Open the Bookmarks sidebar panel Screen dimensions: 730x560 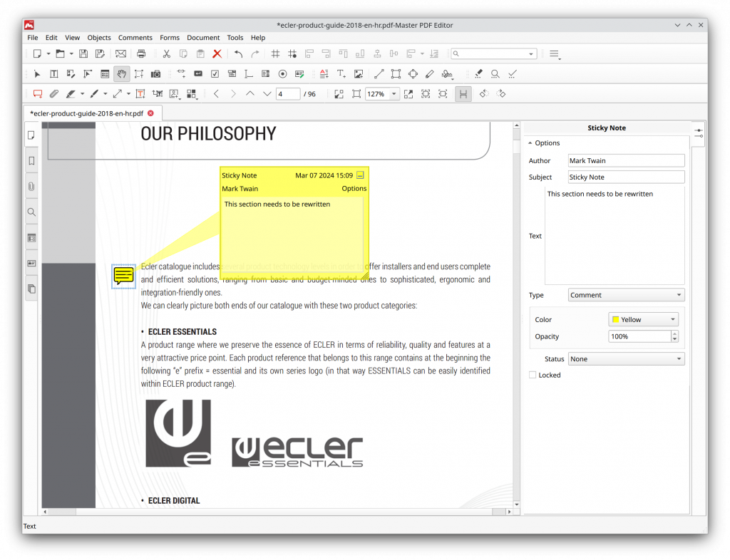click(x=31, y=160)
